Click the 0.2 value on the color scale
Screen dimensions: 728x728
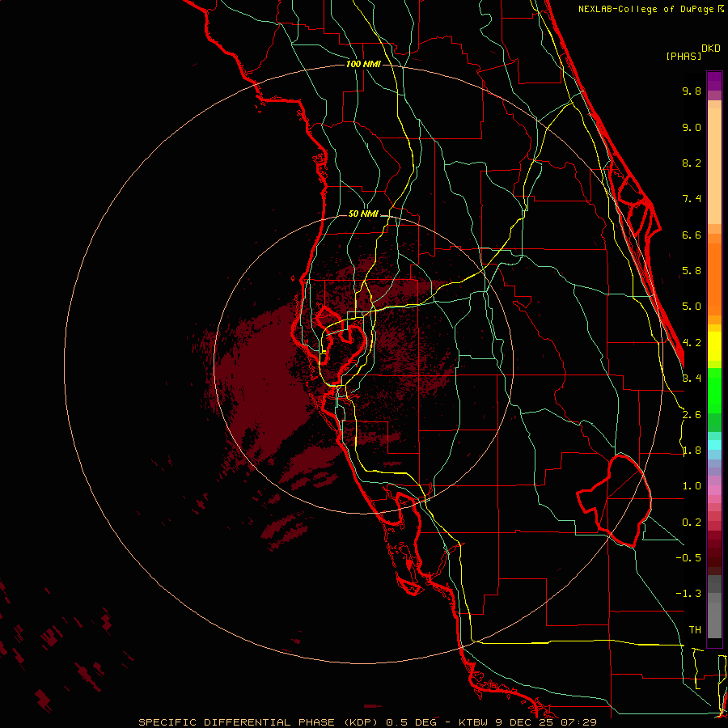[x=692, y=523]
